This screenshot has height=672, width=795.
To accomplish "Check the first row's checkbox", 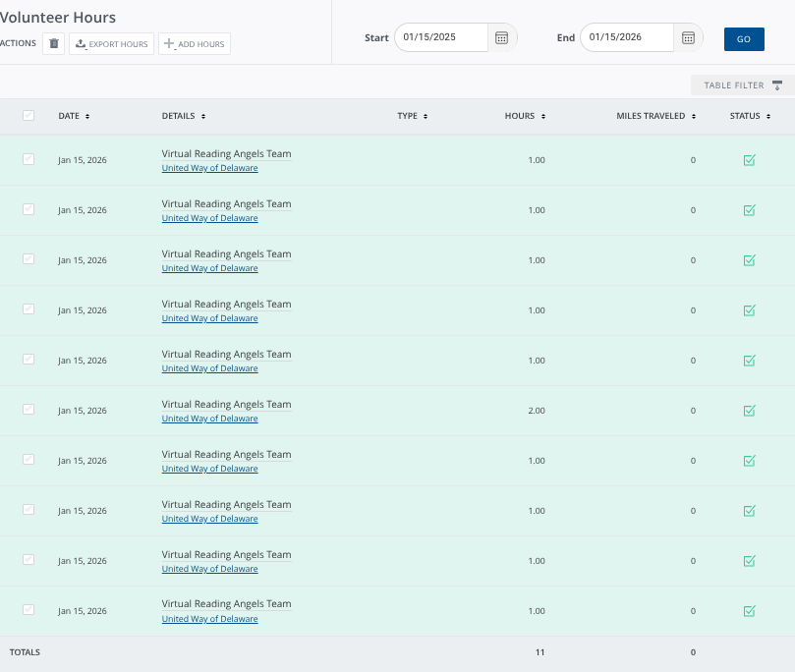I will 28,159.
